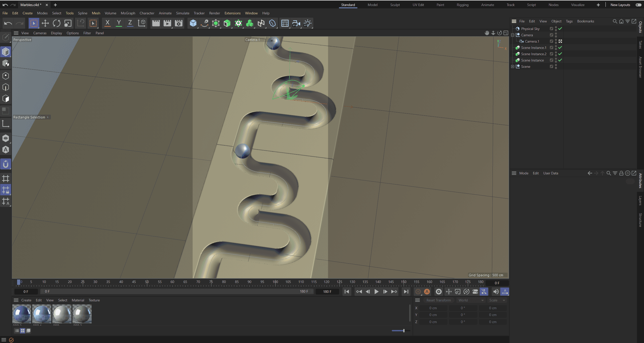
Task: Collapse the Camera object hierarchy
Action: pyautogui.click(x=513, y=35)
